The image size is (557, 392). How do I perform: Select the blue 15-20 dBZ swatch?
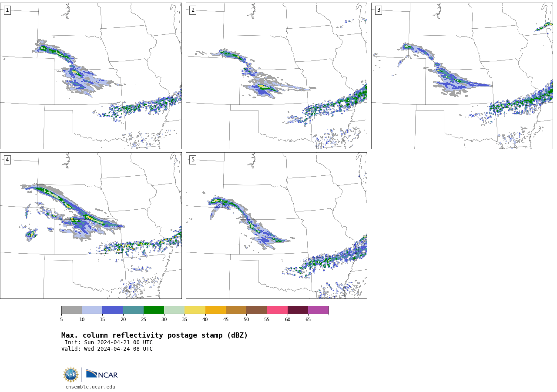(113, 310)
